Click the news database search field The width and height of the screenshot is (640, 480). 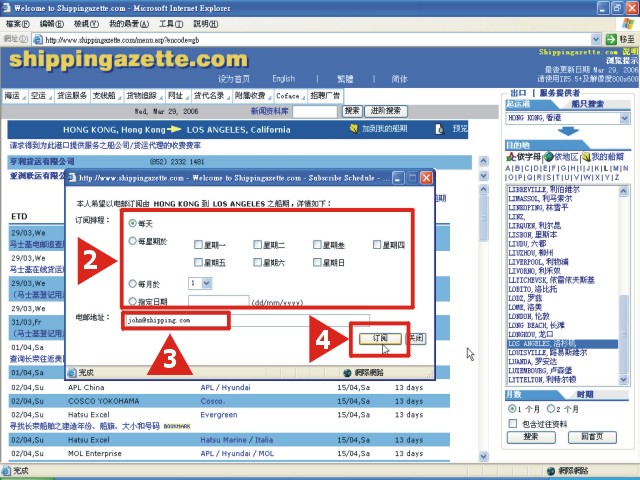(315, 111)
